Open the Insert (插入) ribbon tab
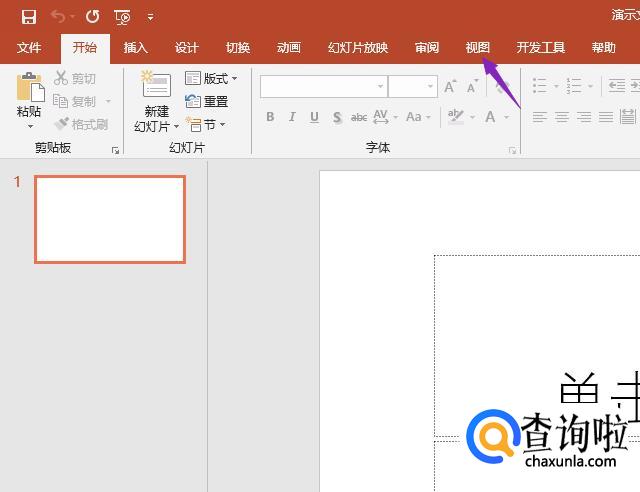The width and height of the screenshot is (640, 492). point(135,47)
